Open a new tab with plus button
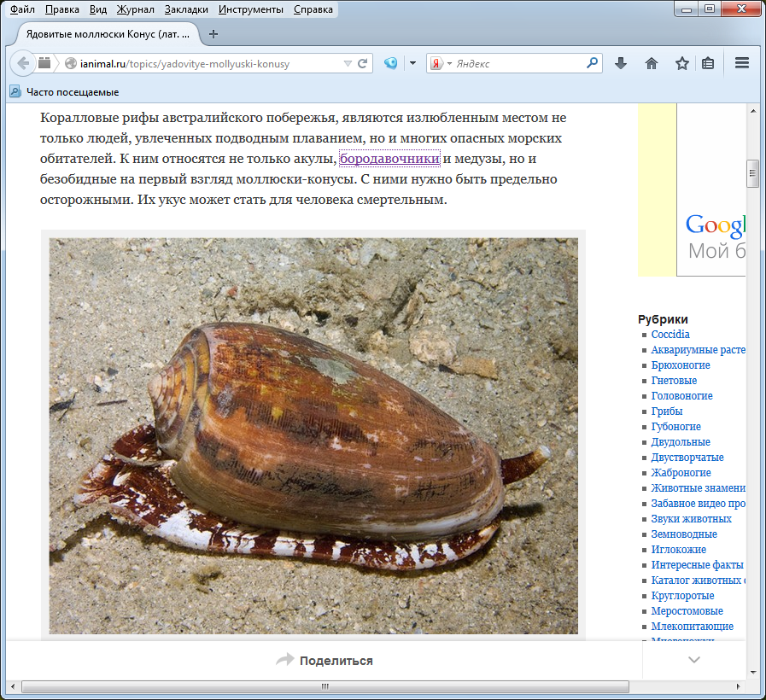Viewport: 766px width, 700px height. click(213, 34)
